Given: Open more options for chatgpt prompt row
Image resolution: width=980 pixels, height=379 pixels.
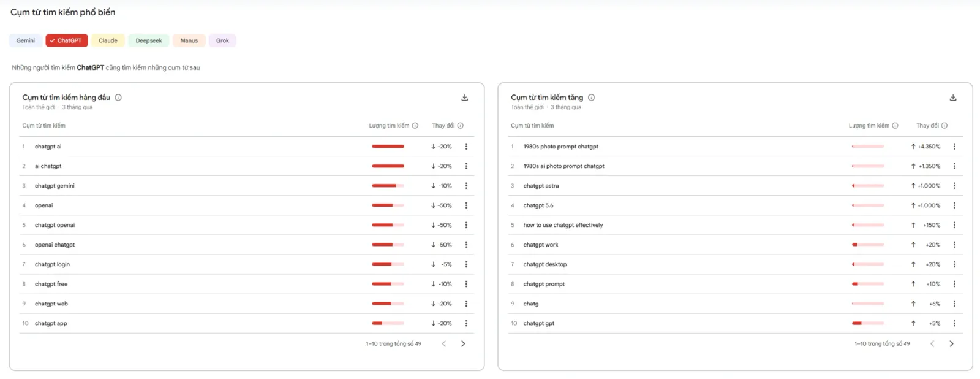Looking at the screenshot, I should tap(954, 284).
